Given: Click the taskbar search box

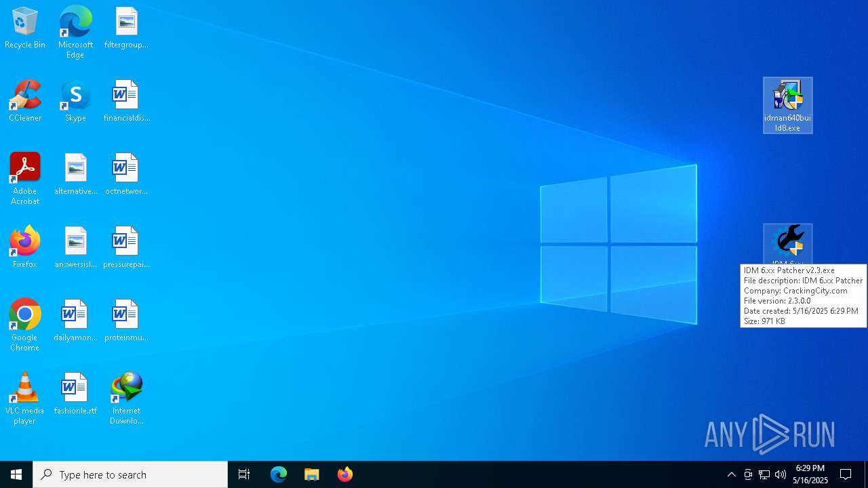Looking at the screenshot, I should 130,474.
